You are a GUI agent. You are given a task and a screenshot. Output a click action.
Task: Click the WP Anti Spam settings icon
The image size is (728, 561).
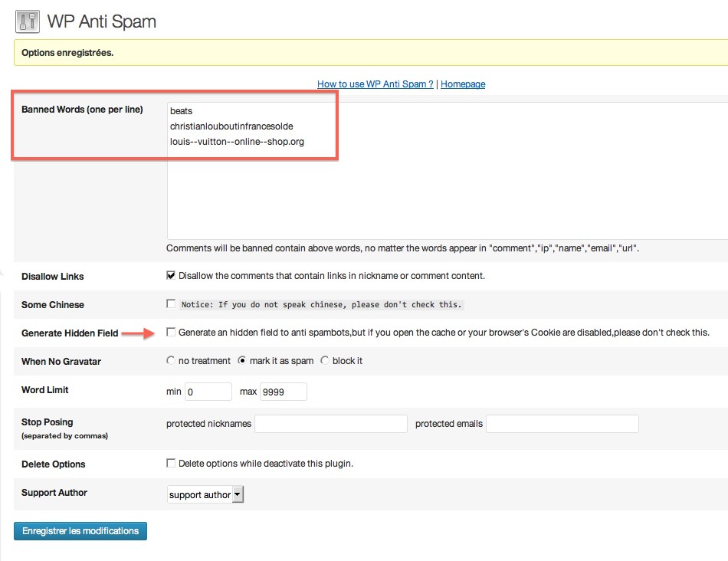tap(28, 21)
